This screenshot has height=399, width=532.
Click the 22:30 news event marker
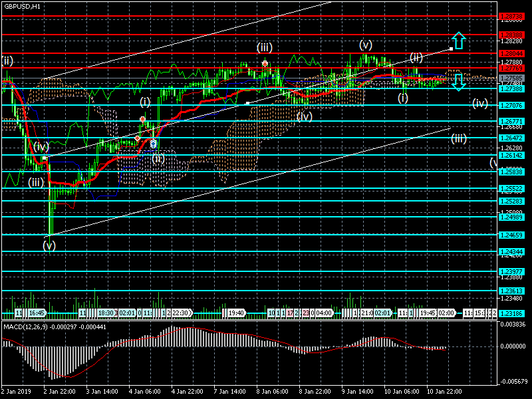point(180,313)
